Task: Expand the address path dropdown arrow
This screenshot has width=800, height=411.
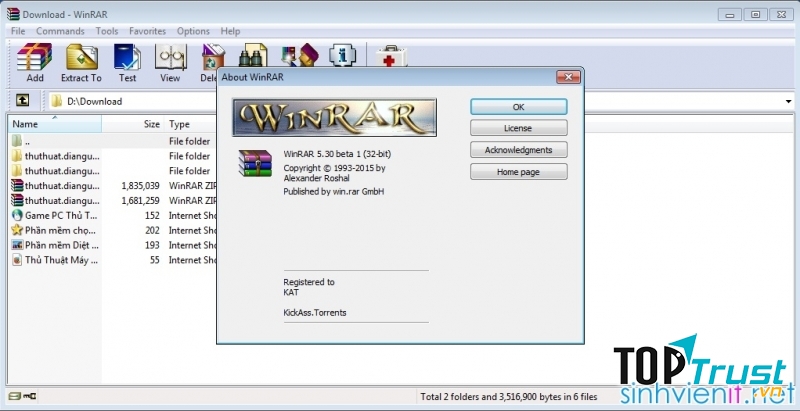Action: click(788, 101)
